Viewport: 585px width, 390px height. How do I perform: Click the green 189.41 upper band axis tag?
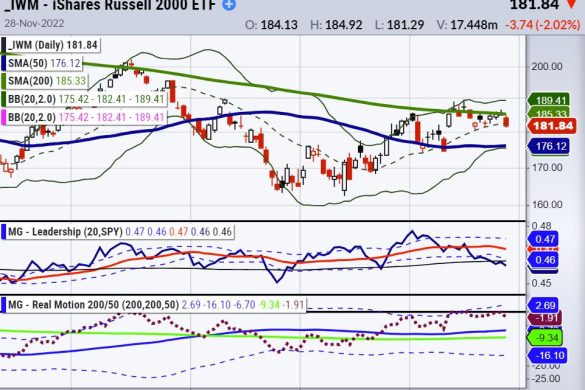tap(549, 100)
